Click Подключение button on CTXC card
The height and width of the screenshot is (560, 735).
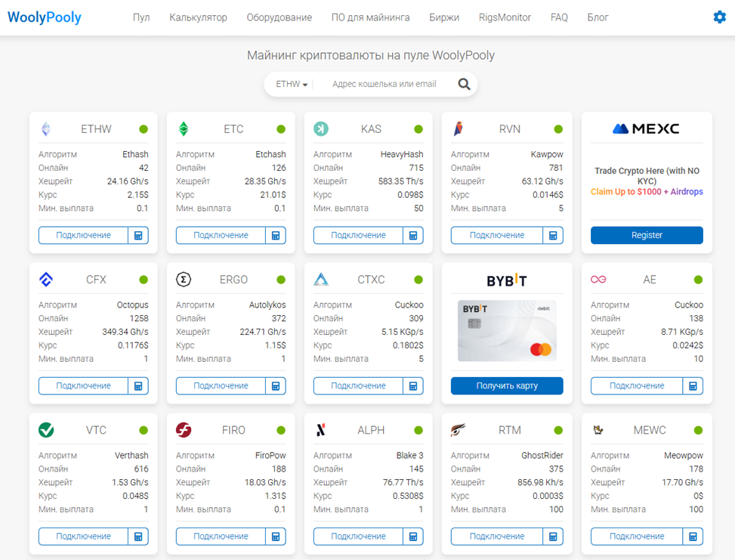coord(358,386)
